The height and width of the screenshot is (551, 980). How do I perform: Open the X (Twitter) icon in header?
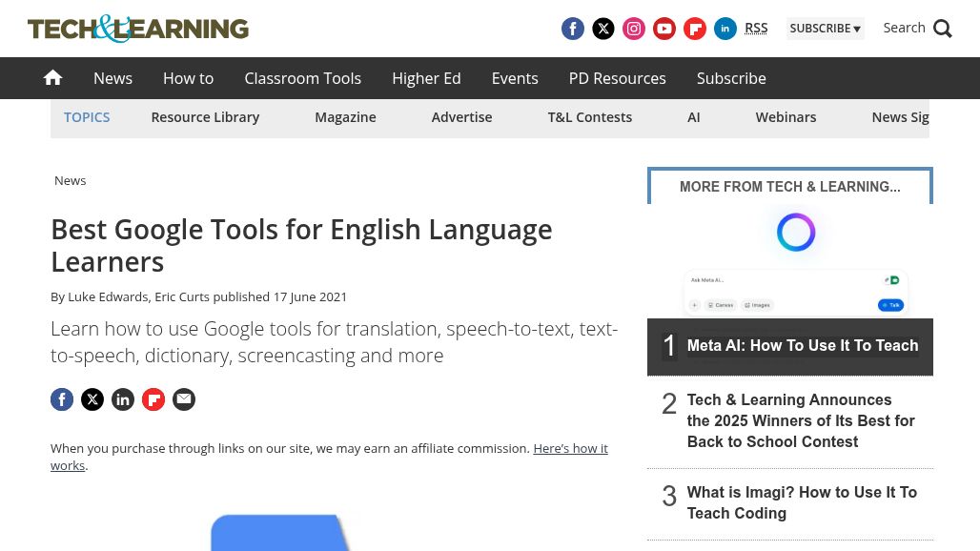[603, 29]
